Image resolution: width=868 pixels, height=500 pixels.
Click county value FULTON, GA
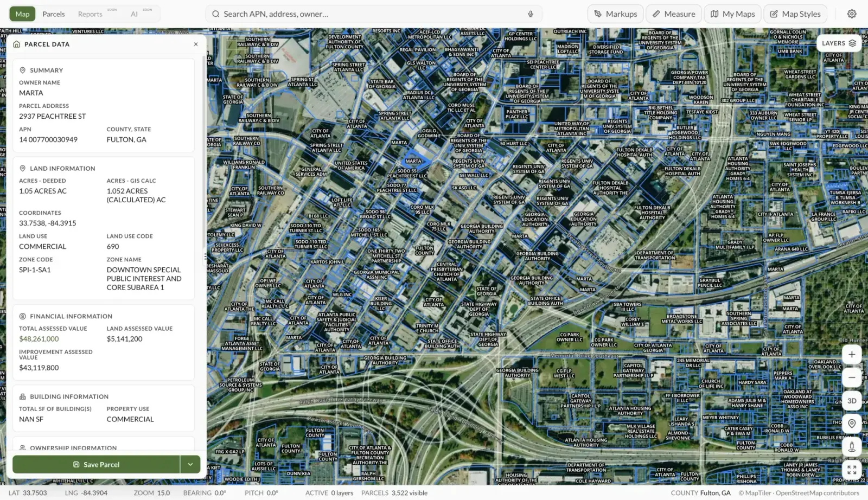126,140
